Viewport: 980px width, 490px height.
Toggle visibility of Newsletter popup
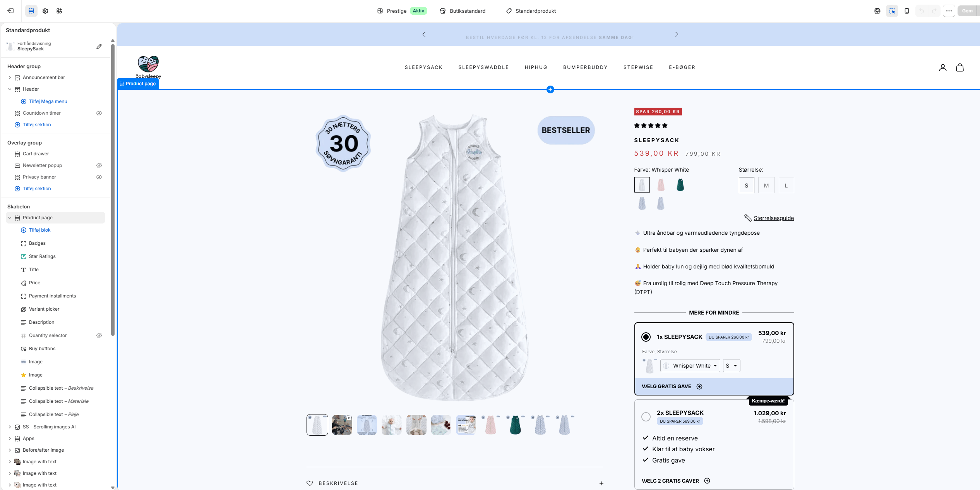pyautogui.click(x=99, y=165)
